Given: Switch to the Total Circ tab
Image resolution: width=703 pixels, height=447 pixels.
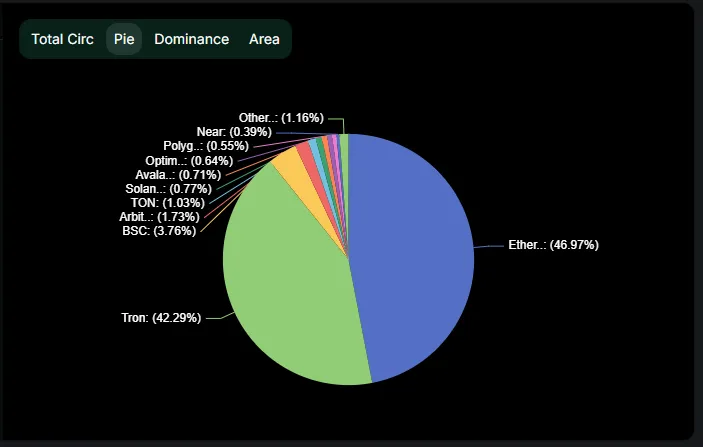Looking at the screenshot, I should coord(62,39).
